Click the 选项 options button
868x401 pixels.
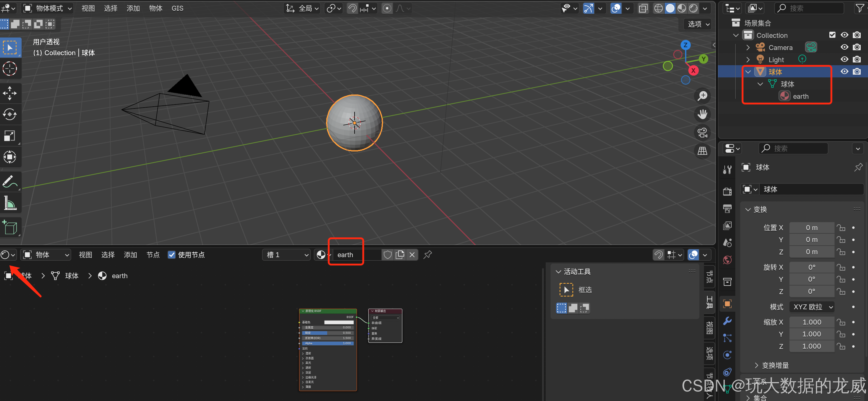coord(698,24)
